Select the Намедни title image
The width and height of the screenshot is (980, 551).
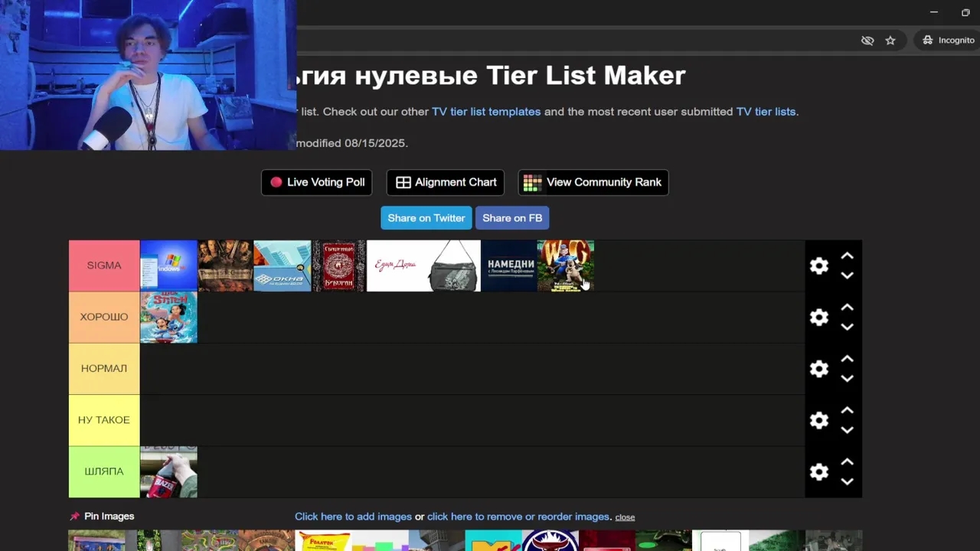click(x=509, y=266)
